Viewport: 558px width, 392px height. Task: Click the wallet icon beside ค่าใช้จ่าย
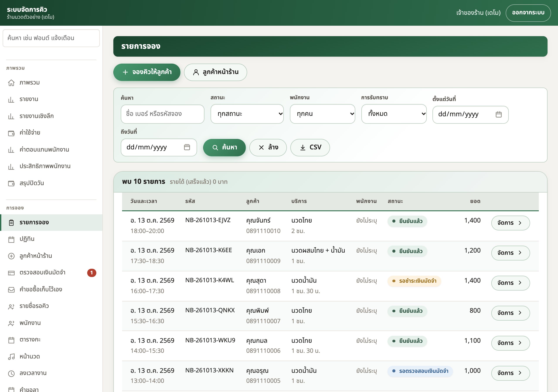pyautogui.click(x=11, y=133)
